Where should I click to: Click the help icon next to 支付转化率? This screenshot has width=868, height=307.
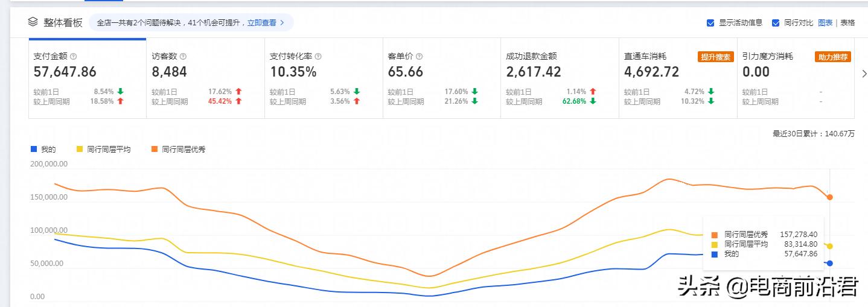pyautogui.click(x=318, y=56)
